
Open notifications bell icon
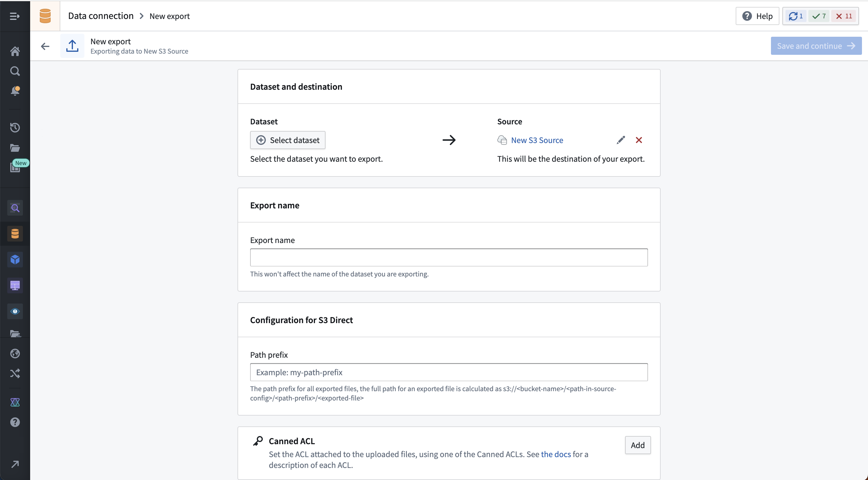pos(15,91)
